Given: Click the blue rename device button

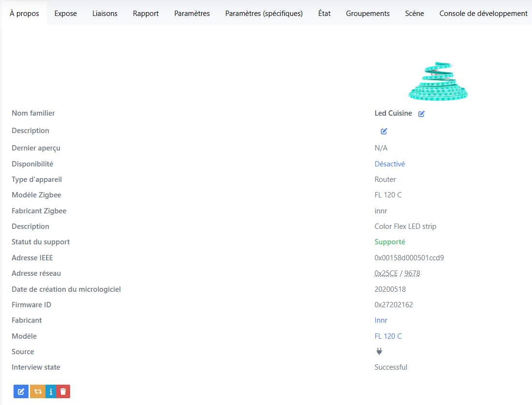Looking at the screenshot, I should click(x=21, y=391).
